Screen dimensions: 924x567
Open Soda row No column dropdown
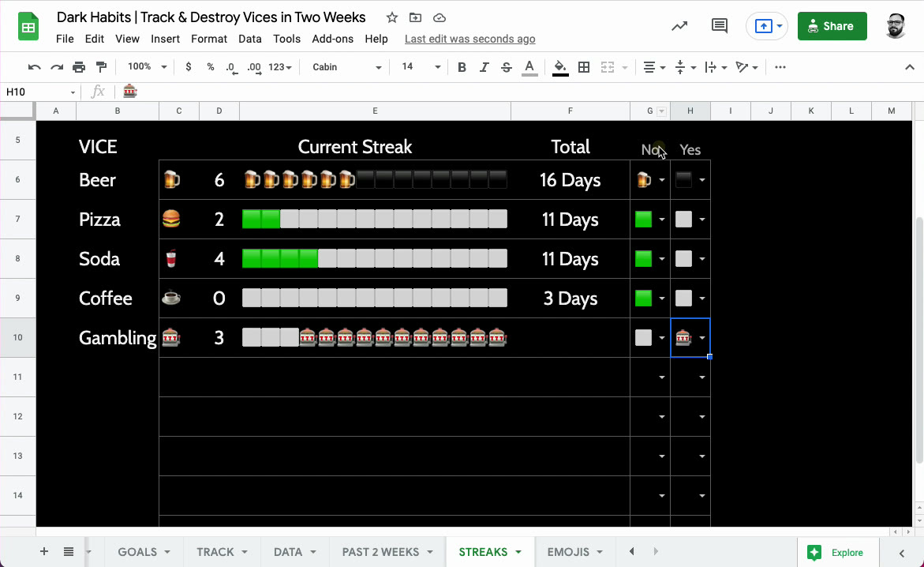[662, 259]
